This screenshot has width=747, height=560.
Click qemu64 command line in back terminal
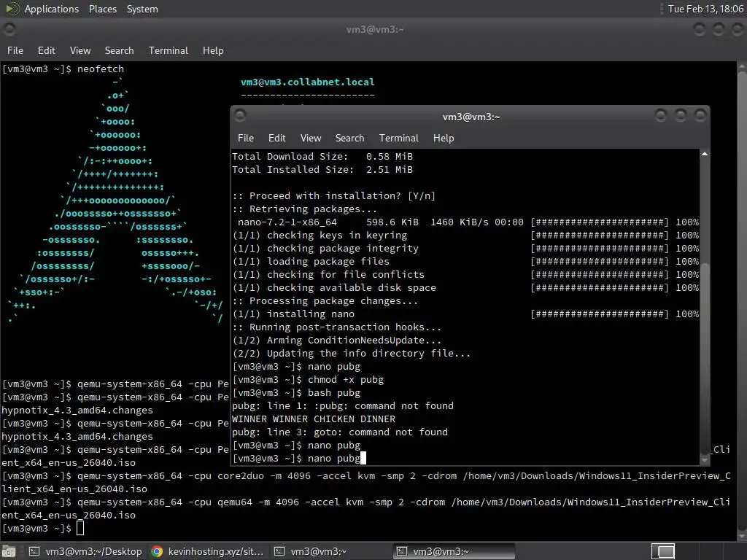coord(366,508)
